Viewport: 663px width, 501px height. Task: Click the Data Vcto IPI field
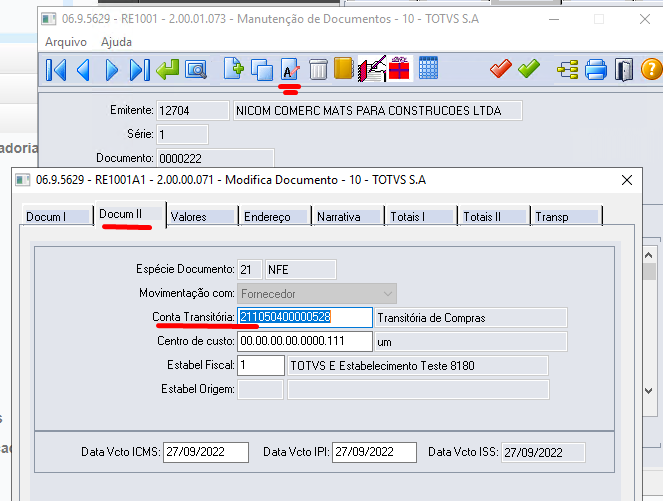coord(375,452)
